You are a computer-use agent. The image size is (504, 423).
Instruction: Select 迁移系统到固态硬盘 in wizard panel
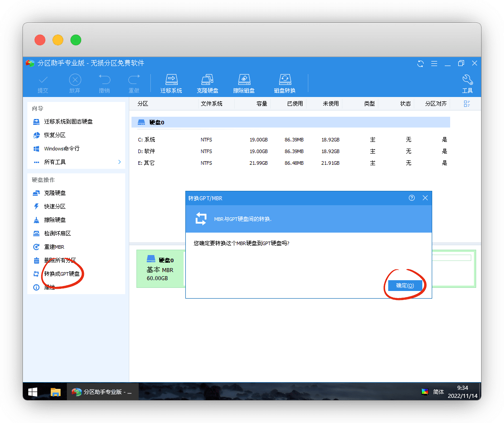pyautogui.click(x=68, y=122)
